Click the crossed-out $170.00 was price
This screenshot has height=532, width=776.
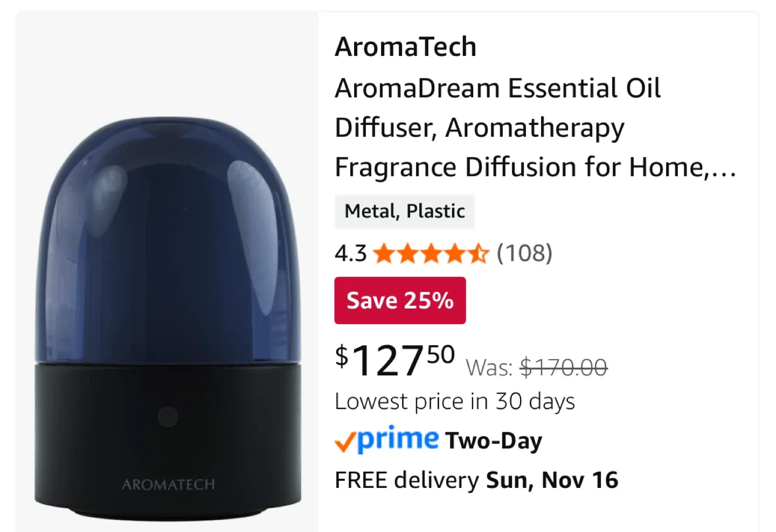pyautogui.click(x=564, y=367)
